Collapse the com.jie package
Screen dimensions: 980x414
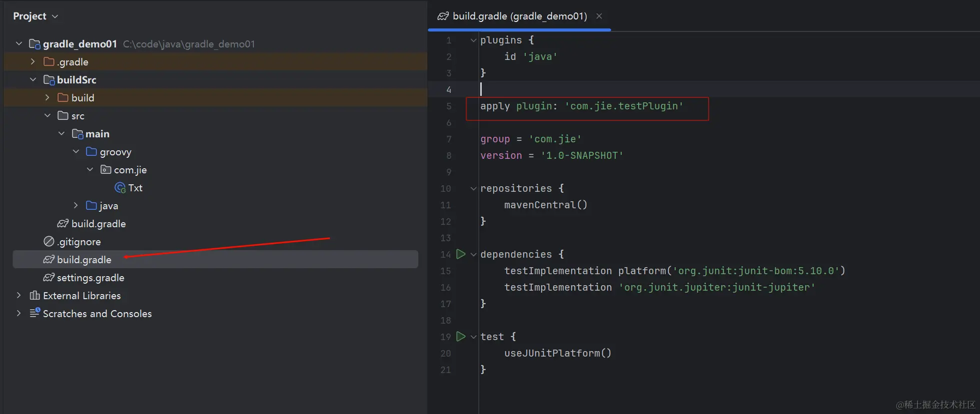point(90,170)
